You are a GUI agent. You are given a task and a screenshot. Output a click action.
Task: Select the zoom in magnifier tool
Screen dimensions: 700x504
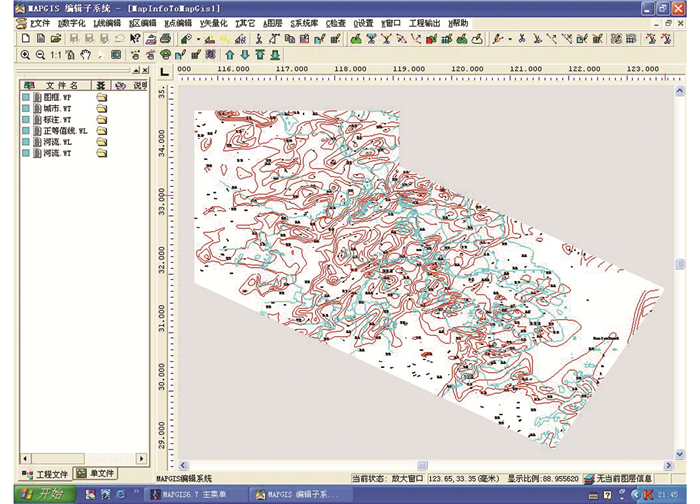tap(25, 54)
